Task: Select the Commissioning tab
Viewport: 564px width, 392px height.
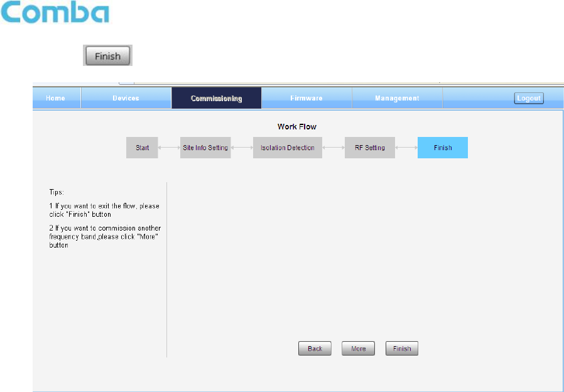Action: tap(216, 98)
